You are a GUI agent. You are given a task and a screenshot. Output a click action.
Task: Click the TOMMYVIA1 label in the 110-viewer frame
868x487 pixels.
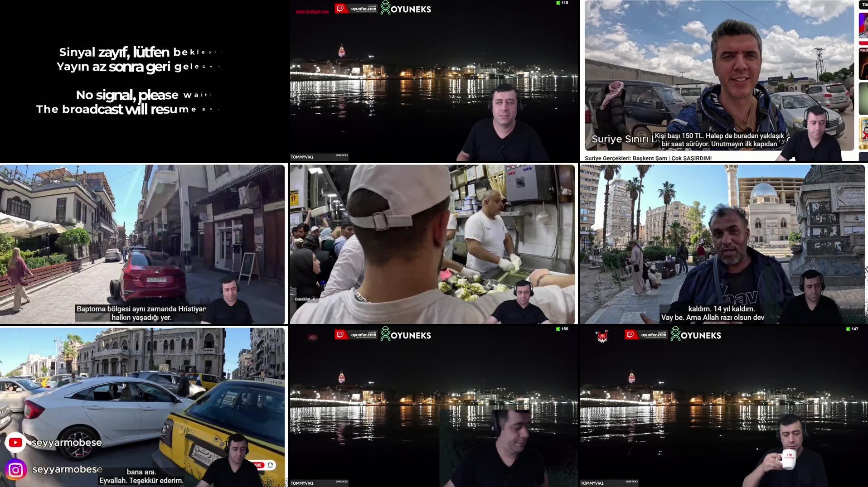(x=302, y=157)
